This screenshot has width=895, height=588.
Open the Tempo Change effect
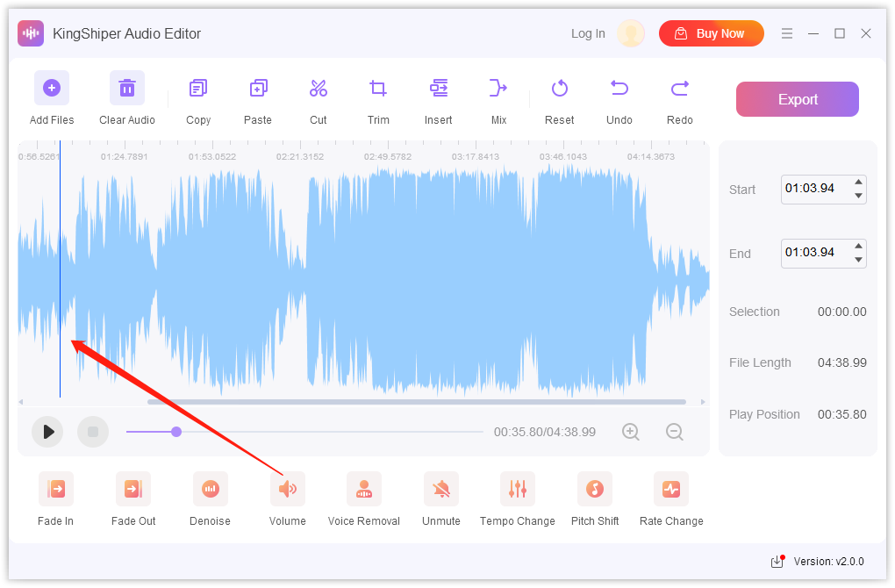pyautogui.click(x=518, y=489)
